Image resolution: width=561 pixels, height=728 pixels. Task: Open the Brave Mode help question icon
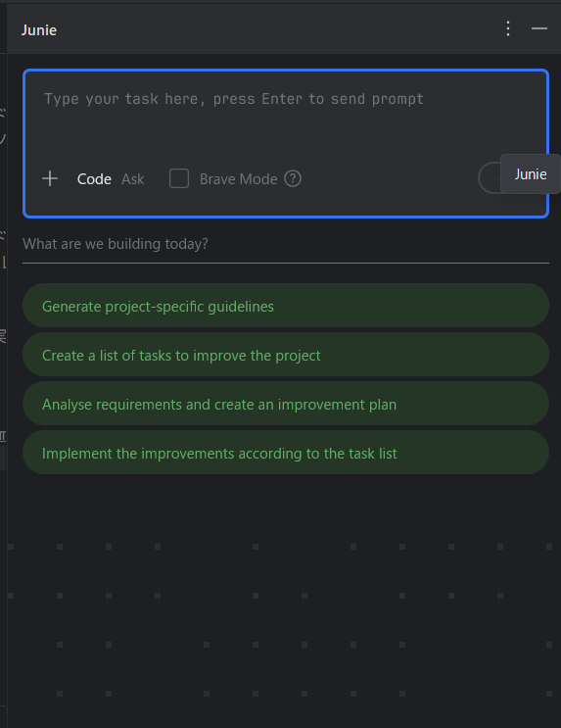(293, 178)
